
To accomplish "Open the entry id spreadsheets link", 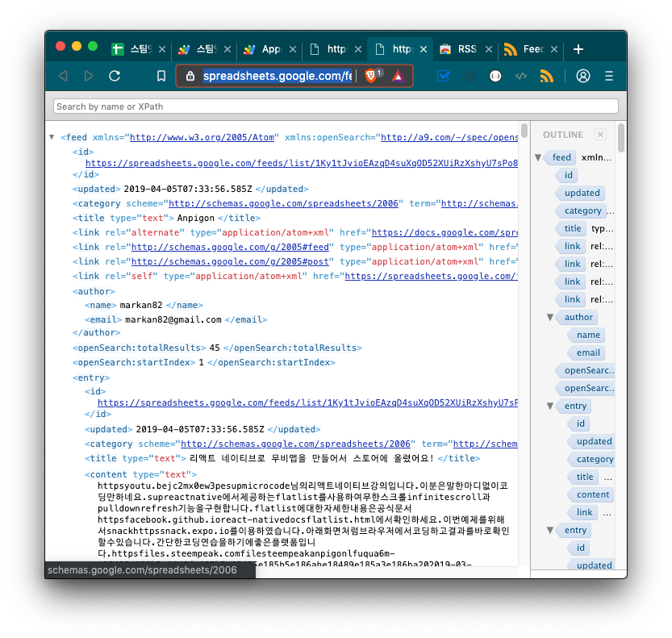I will (x=307, y=402).
